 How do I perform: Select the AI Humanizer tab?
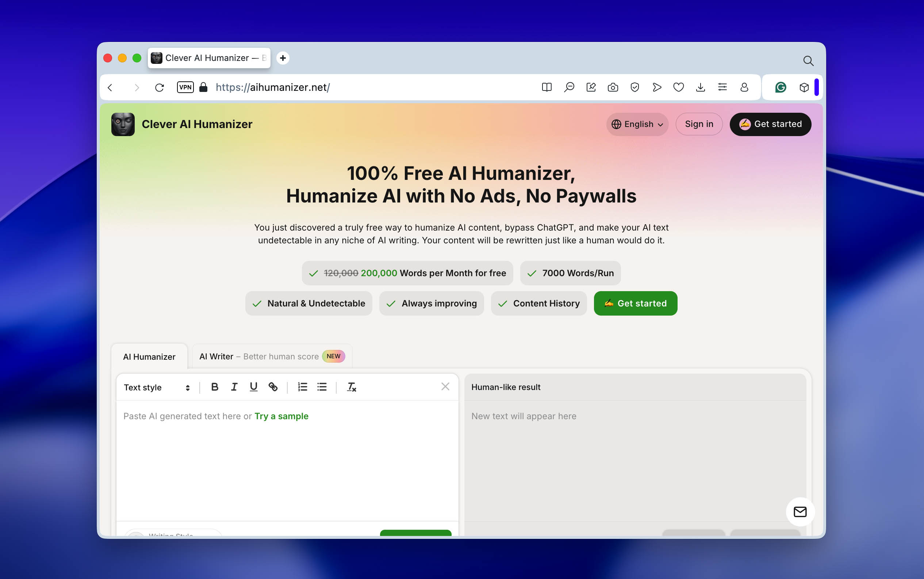[x=149, y=356]
